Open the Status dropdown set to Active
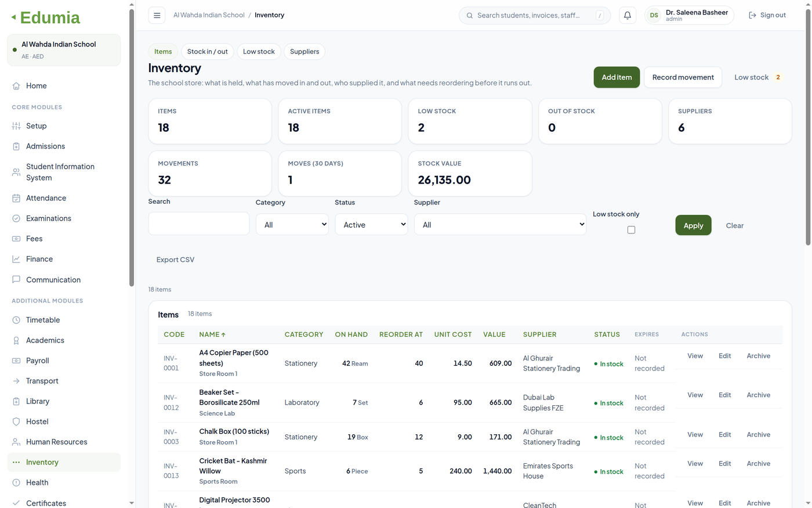The height and width of the screenshot is (508, 812). tap(371, 225)
